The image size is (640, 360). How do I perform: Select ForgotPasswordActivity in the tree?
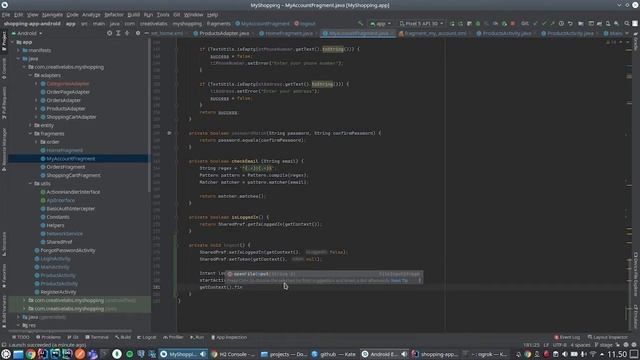click(x=68, y=250)
